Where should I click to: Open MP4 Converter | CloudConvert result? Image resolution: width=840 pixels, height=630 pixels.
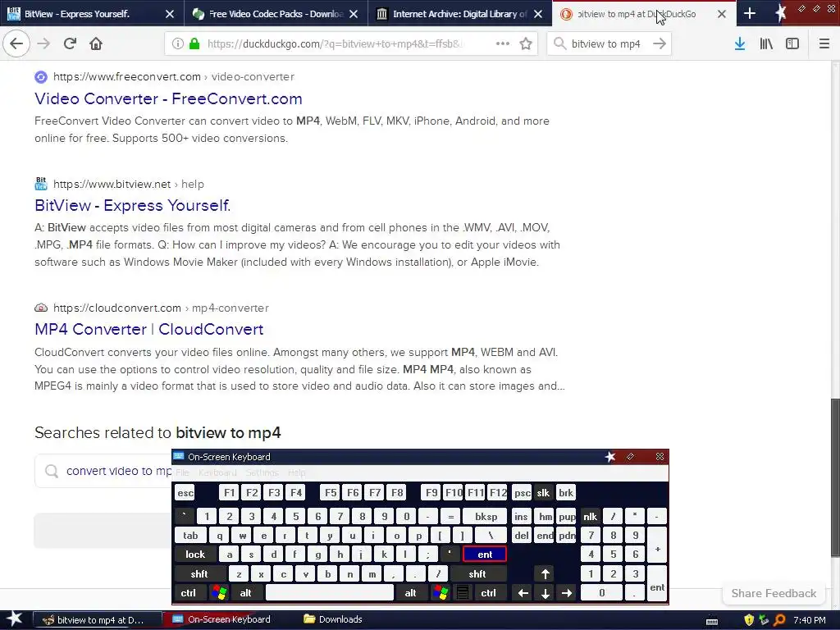[149, 329]
